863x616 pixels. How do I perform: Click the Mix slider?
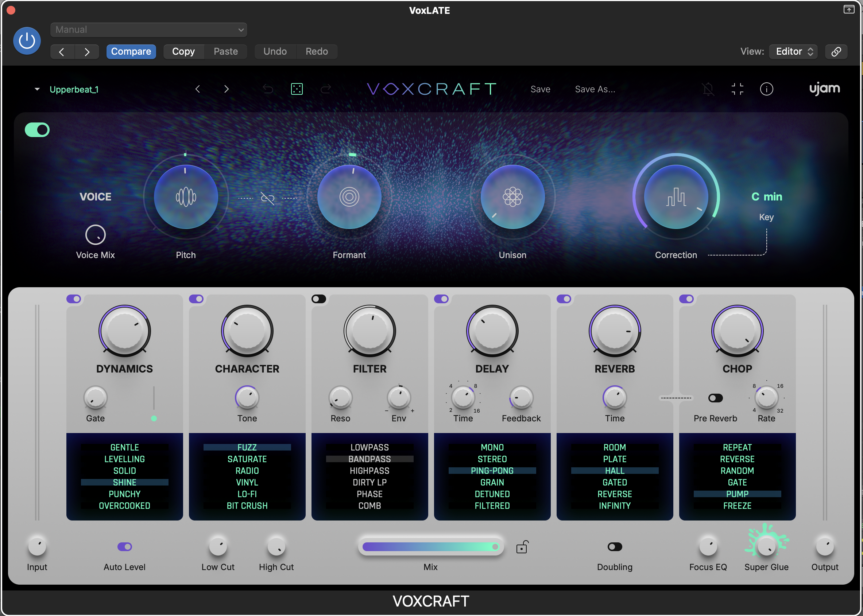tap(431, 547)
